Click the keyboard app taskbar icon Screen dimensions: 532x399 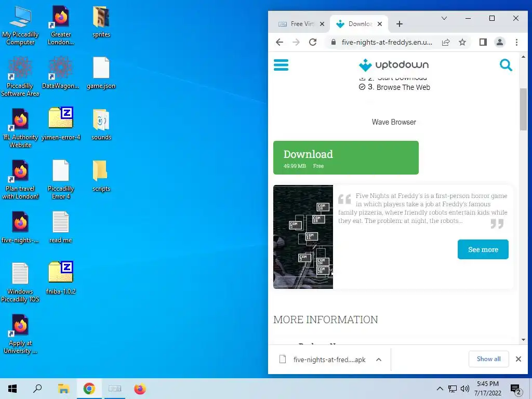[x=115, y=389]
